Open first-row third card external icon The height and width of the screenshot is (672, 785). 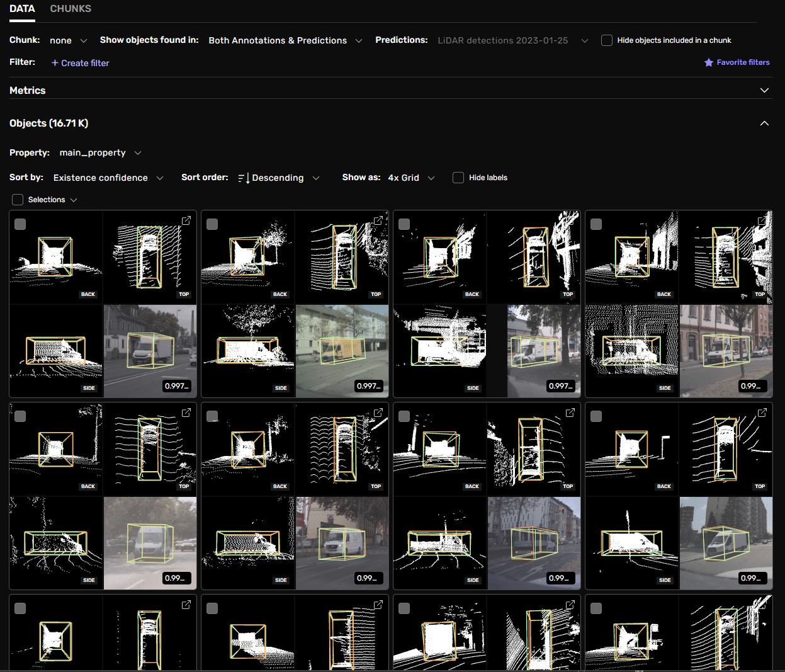[x=570, y=220]
